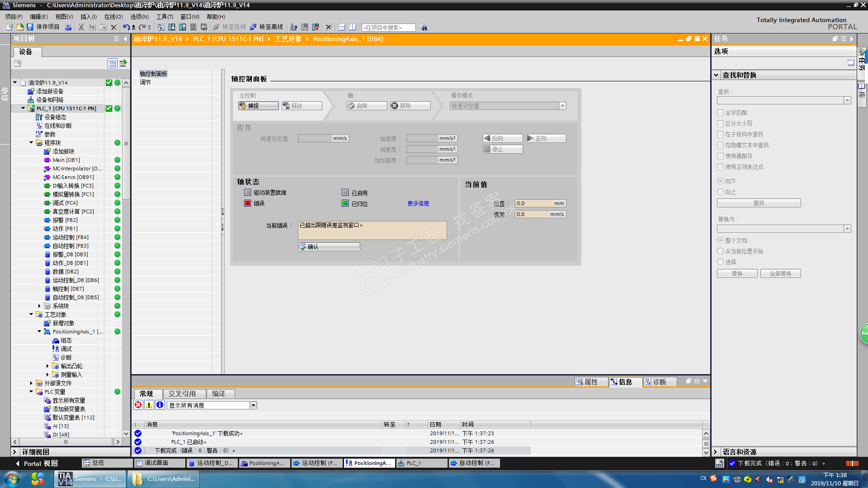Open the 显示所有消息 message filter dropdown
Viewport: 868px width, 488px height.
coord(254,405)
